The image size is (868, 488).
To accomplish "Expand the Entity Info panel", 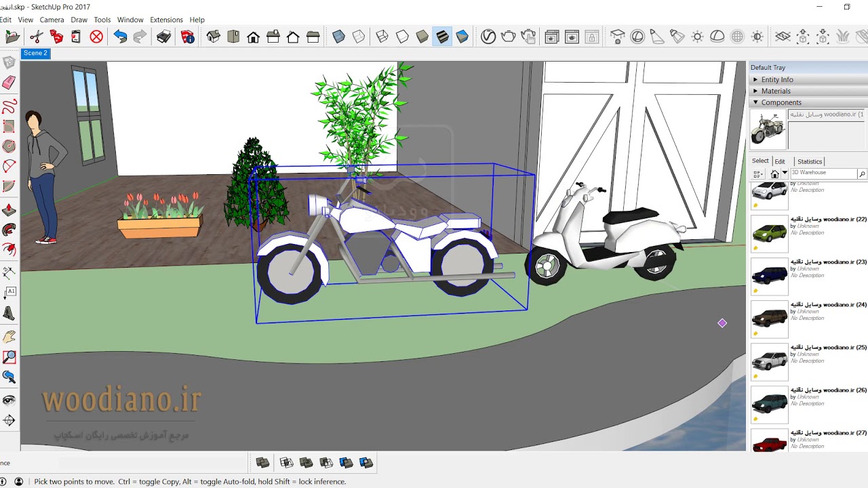I will (x=808, y=79).
